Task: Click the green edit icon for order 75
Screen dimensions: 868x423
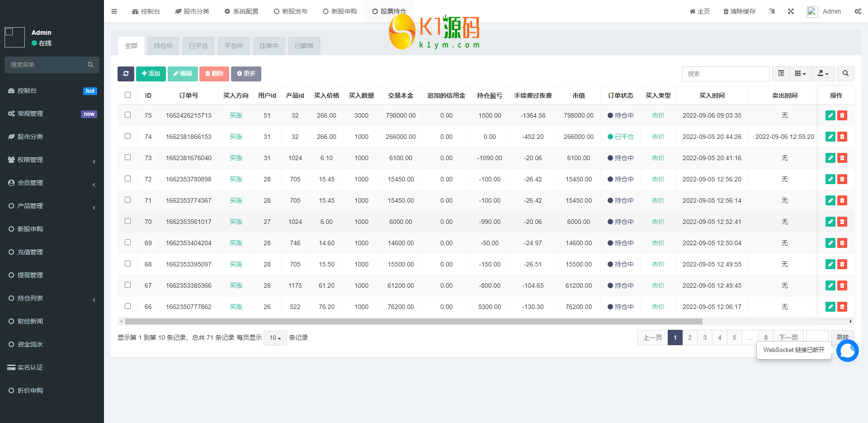Action: tap(830, 115)
